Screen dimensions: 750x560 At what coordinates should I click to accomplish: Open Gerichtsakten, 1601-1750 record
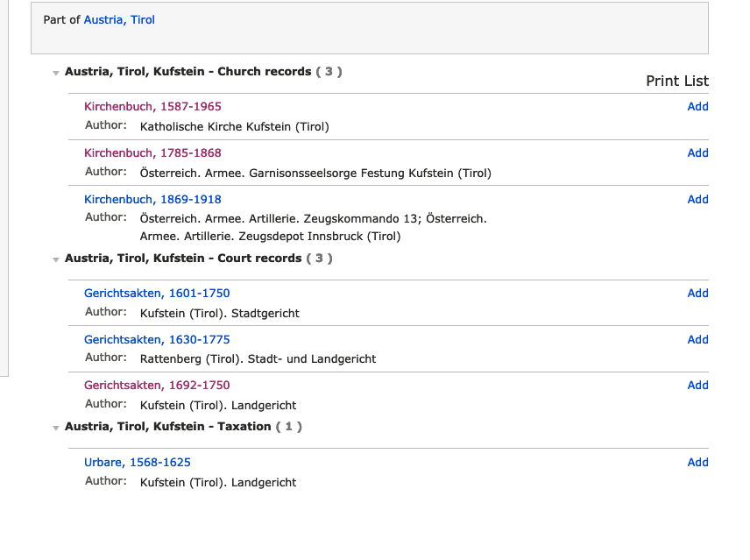(x=157, y=293)
